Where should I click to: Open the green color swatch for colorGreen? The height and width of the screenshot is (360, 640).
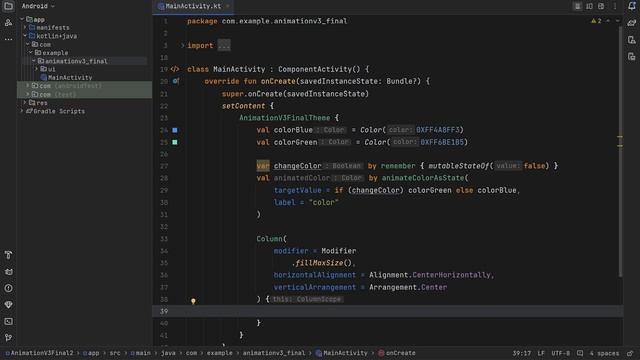coord(175,142)
